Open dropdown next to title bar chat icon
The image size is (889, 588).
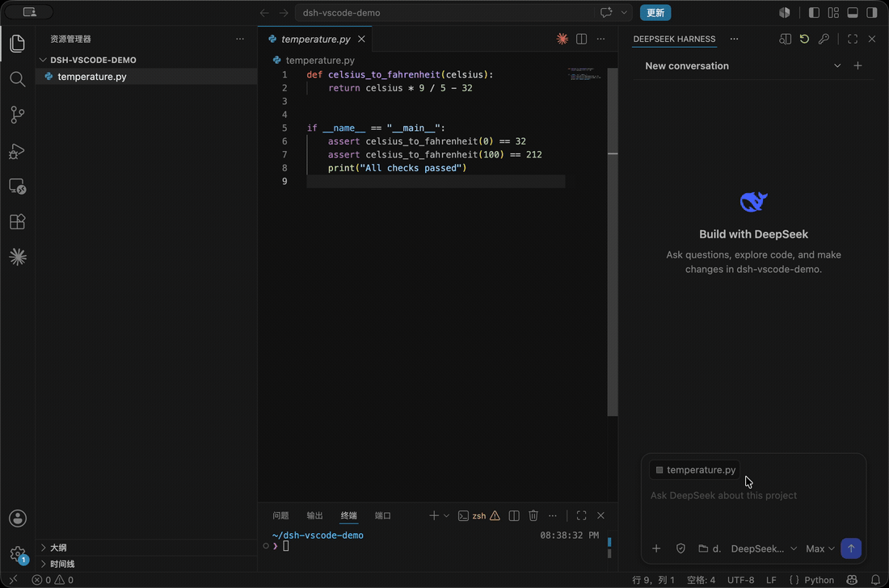624,12
